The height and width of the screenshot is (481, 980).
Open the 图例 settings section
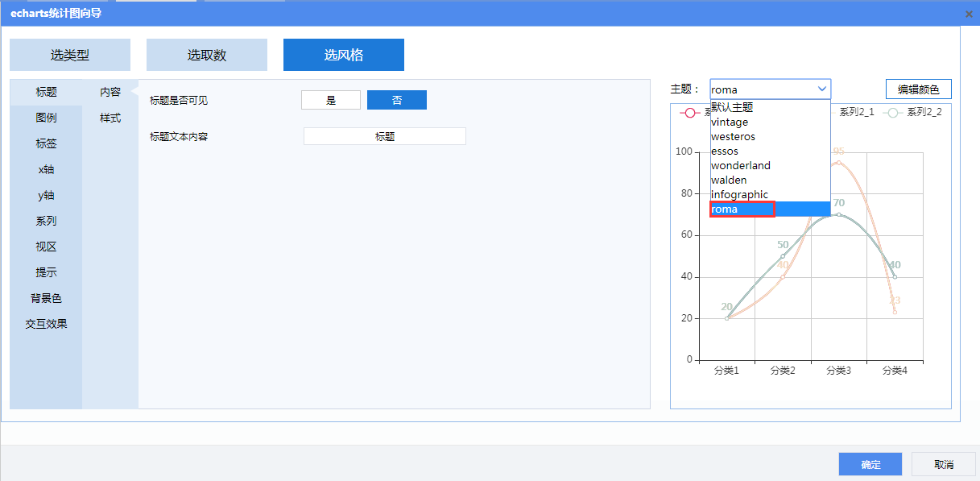[x=46, y=118]
